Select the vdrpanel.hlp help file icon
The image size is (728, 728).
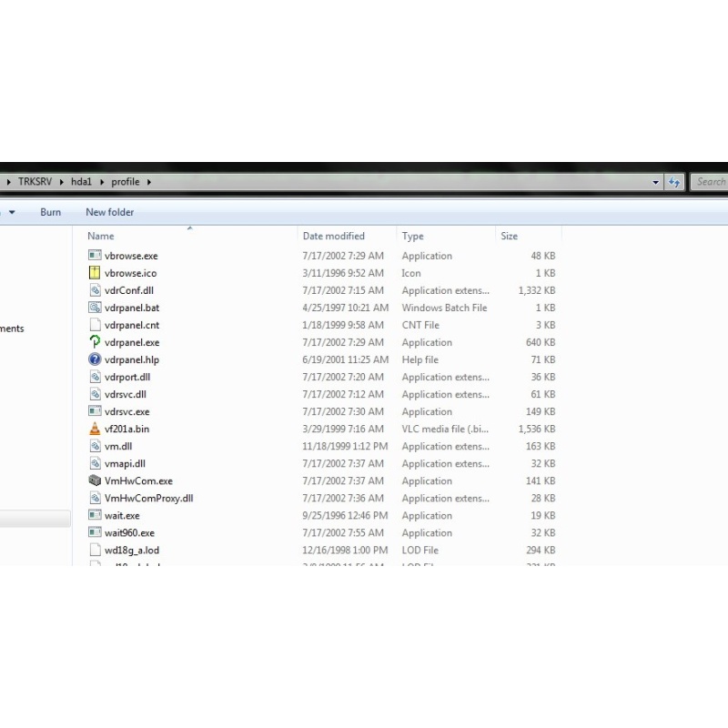point(95,359)
